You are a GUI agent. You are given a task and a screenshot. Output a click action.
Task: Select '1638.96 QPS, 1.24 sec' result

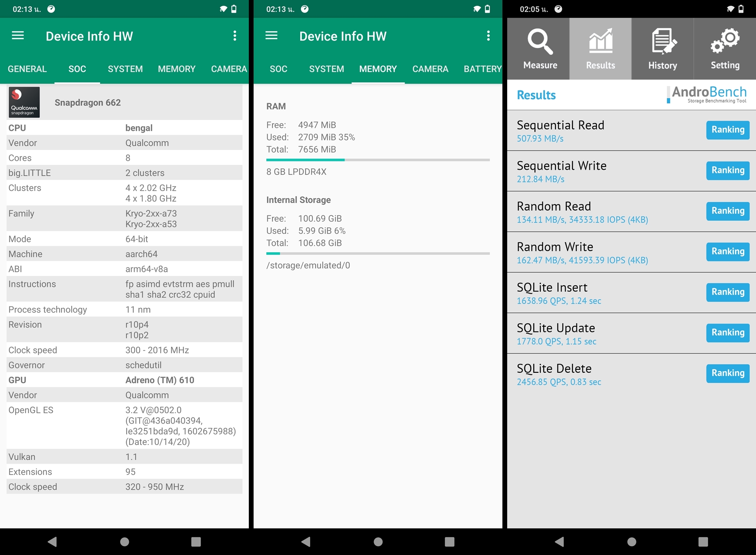559,301
